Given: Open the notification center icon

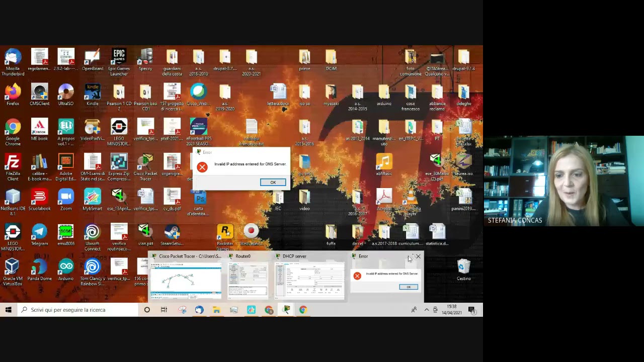Looking at the screenshot, I should (472, 310).
